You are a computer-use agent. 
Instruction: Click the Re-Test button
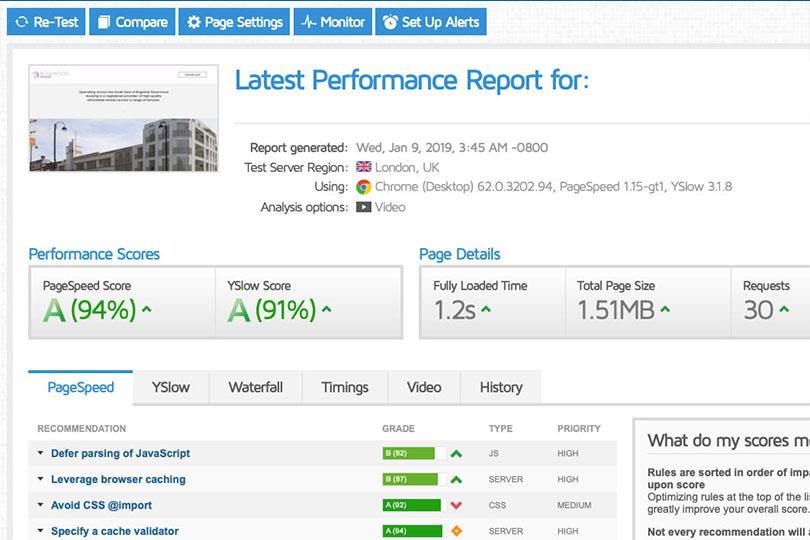pyautogui.click(x=46, y=22)
